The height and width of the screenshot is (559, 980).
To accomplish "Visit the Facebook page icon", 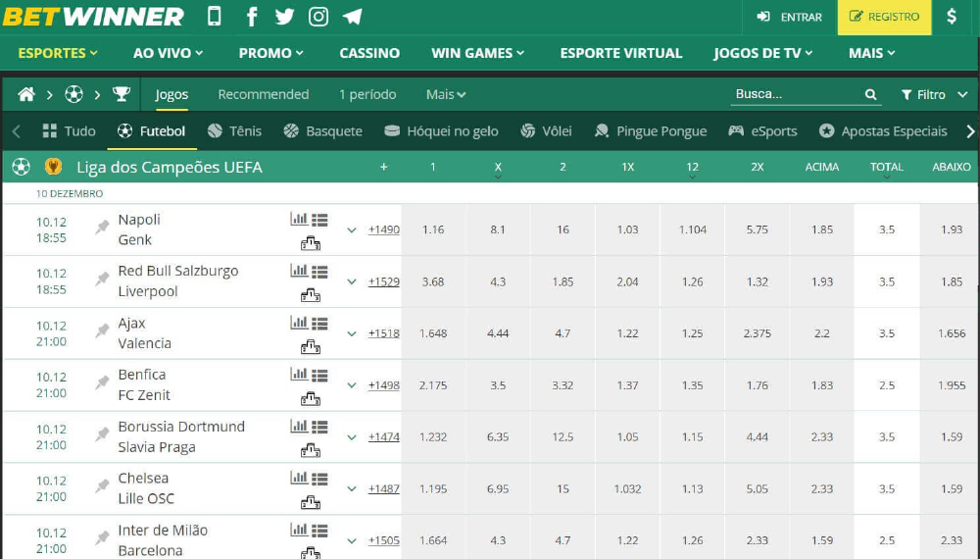I will (x=252, y=17).
